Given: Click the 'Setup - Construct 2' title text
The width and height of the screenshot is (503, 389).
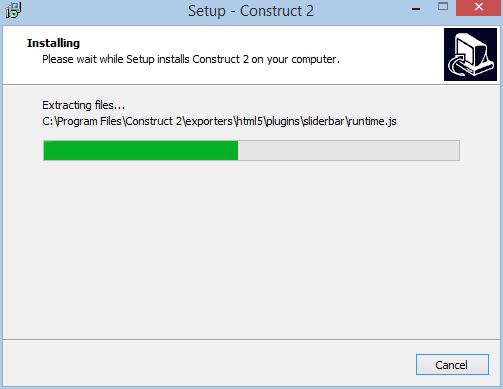Looking at the screenshot, I should (x=251, y=11).
